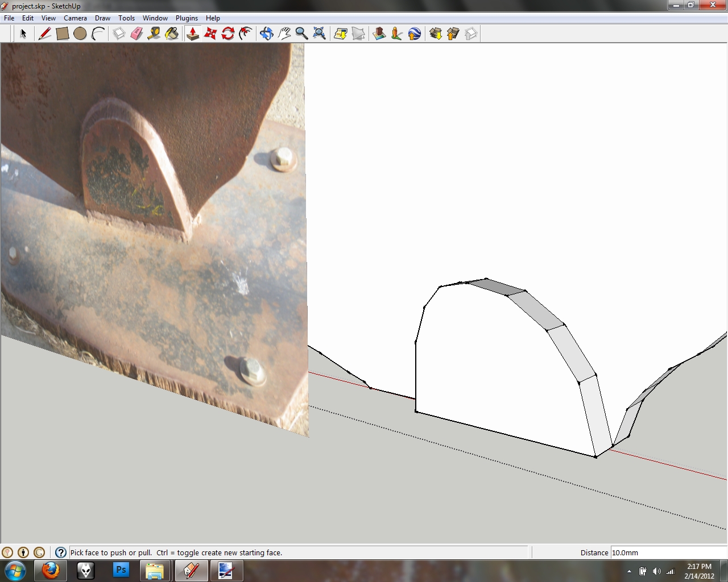728x582 pixels.
Task: Click the geo-location status icon
Action: [7, 552]
